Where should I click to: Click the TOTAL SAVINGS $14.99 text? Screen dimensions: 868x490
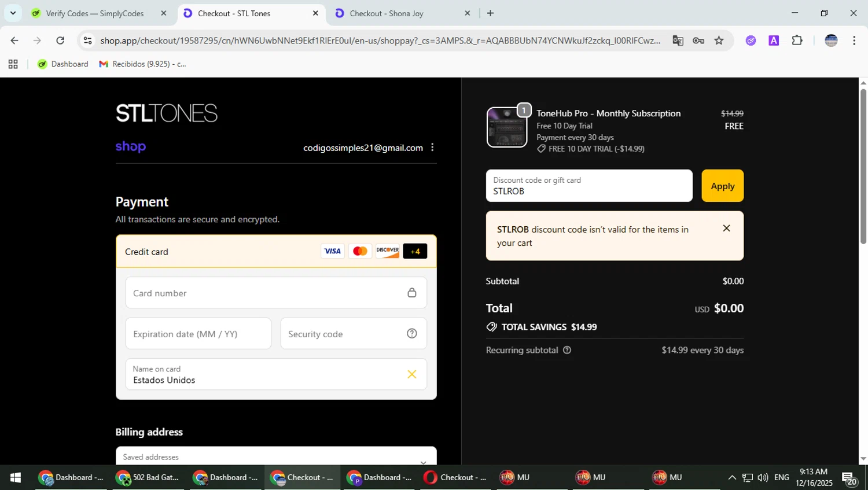pos(549,327)
